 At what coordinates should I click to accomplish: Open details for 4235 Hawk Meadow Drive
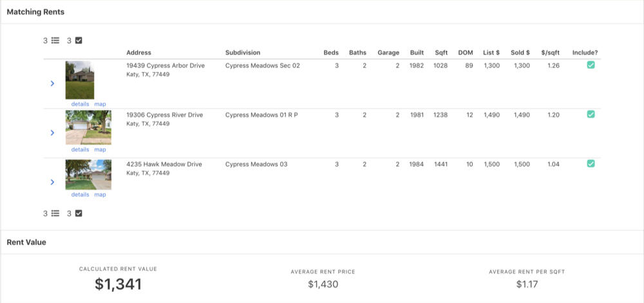pyautogui.click(x=80, y=195)
